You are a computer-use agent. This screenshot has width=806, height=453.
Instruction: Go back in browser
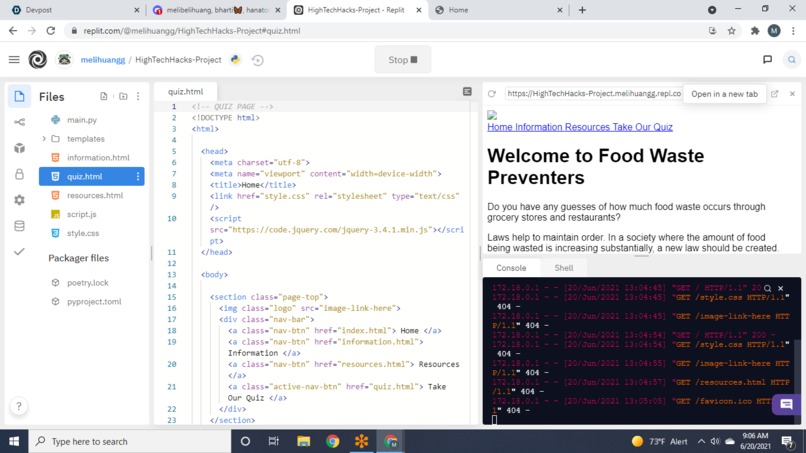pyautogui.click(x=13, y=31)
